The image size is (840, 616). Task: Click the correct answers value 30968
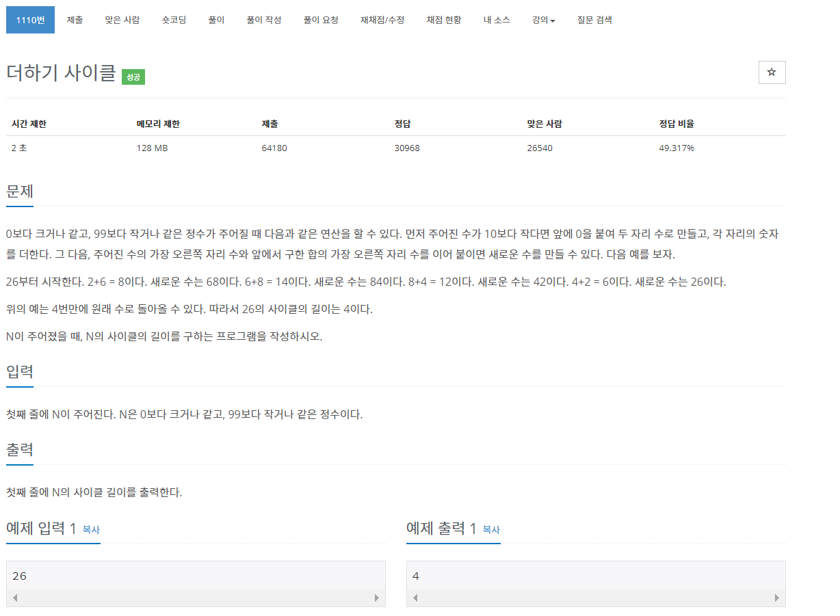[x=407, y=148]
